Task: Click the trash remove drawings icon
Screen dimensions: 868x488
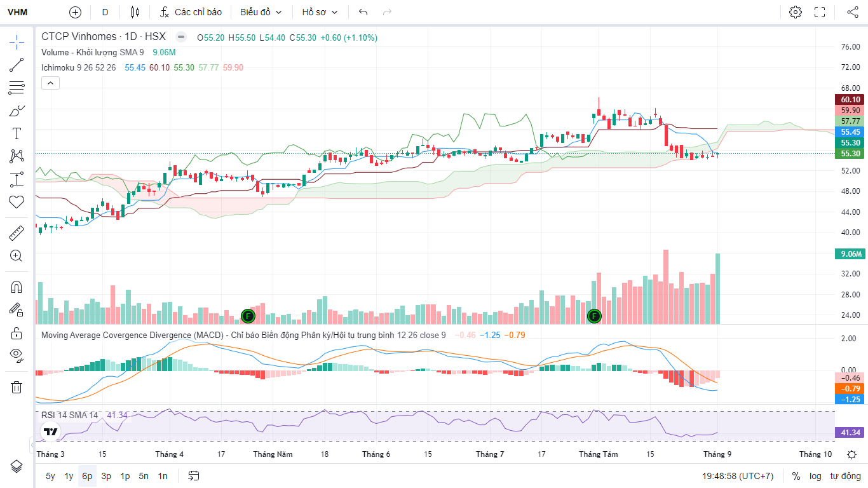Action: point(17,387)
